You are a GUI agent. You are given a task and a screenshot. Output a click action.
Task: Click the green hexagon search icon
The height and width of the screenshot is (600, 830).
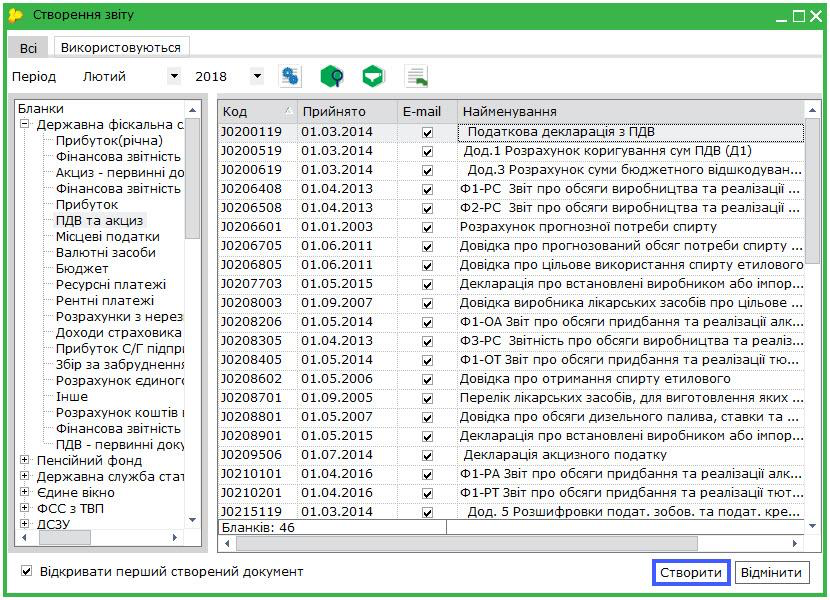click(332, 76)
